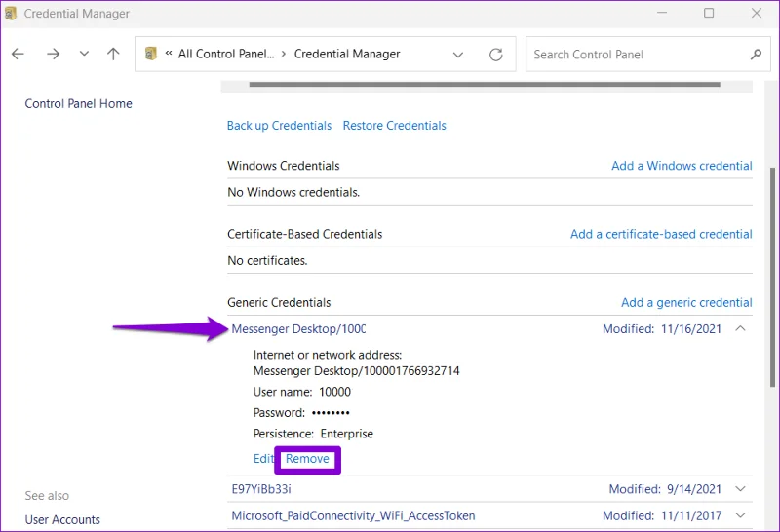Expand the E97YiBb33i credential chevron
The width and height of the screenshot is (780, 532).
740,489
